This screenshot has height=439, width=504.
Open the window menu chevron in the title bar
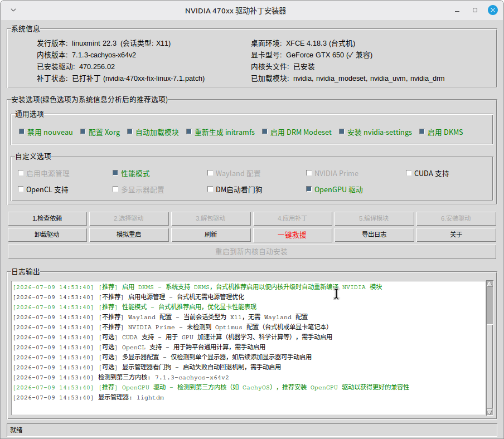click(x=13, y=10)
